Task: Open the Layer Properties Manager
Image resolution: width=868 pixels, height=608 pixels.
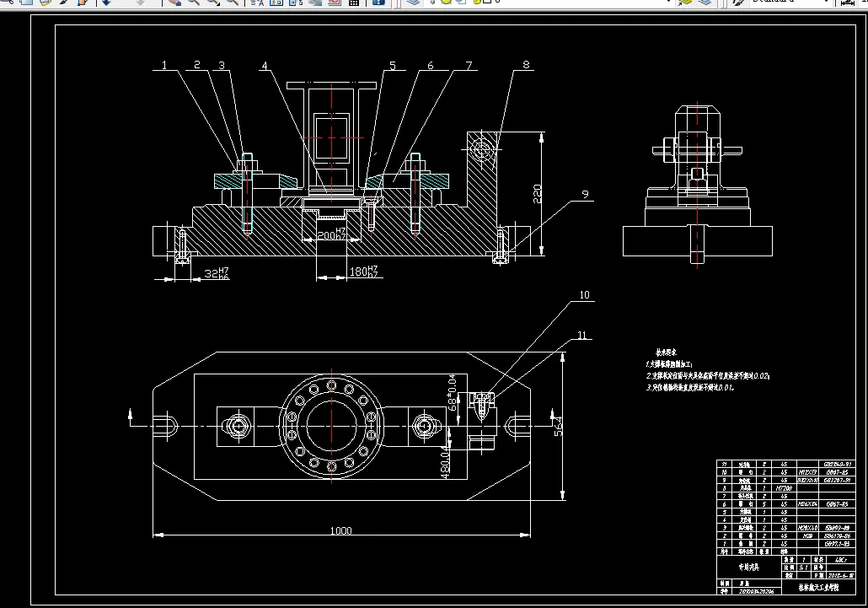Action: [x=412, y=3]
